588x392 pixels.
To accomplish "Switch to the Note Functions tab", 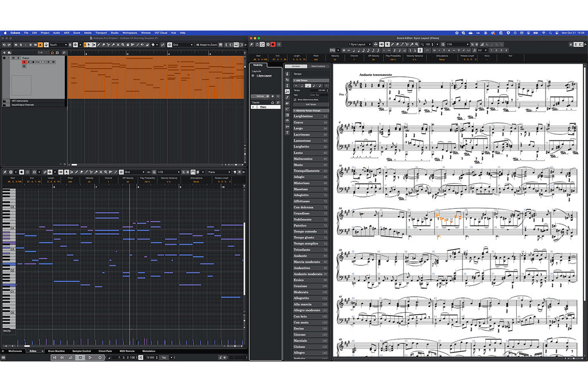I will pyautogui.click(x=318, y=67).
